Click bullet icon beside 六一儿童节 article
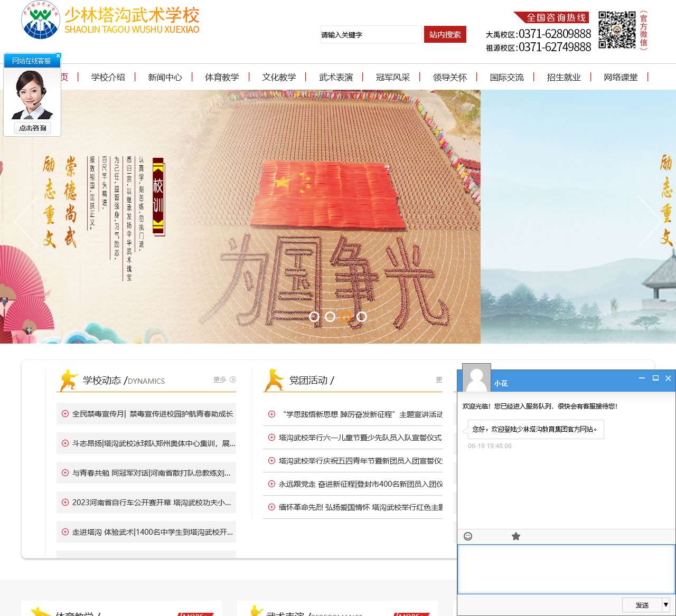 click(271, 438)
